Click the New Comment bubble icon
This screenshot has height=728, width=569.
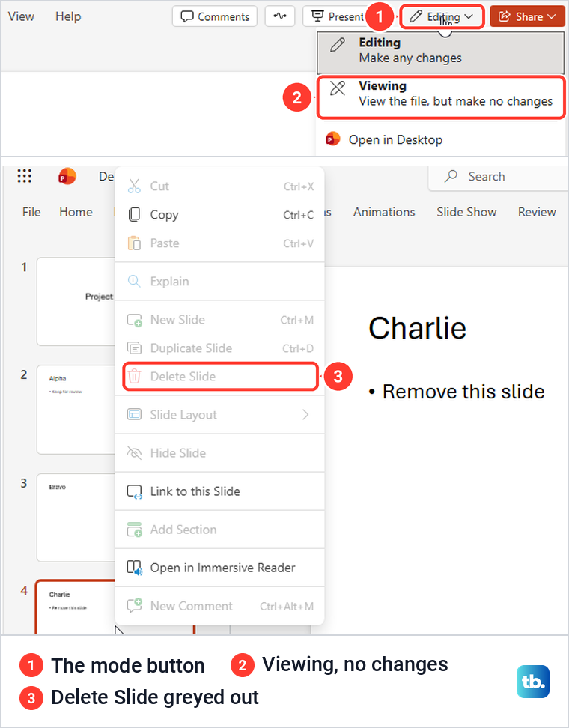135,605
